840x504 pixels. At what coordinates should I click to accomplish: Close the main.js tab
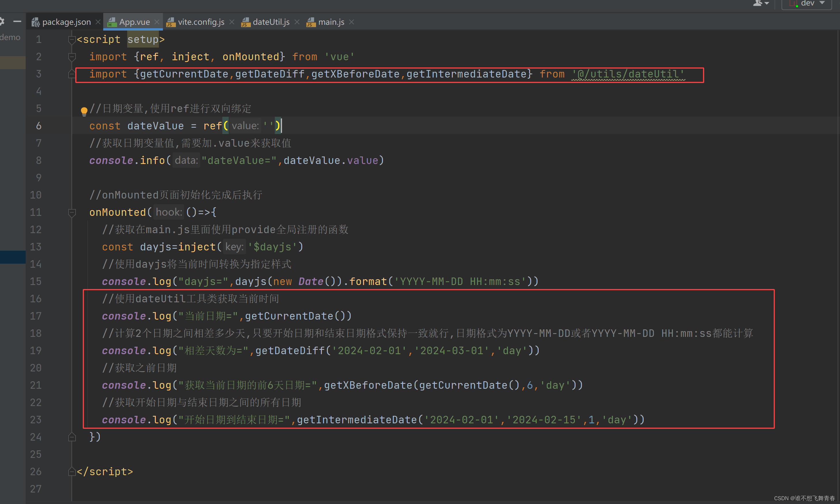point(352,22)
